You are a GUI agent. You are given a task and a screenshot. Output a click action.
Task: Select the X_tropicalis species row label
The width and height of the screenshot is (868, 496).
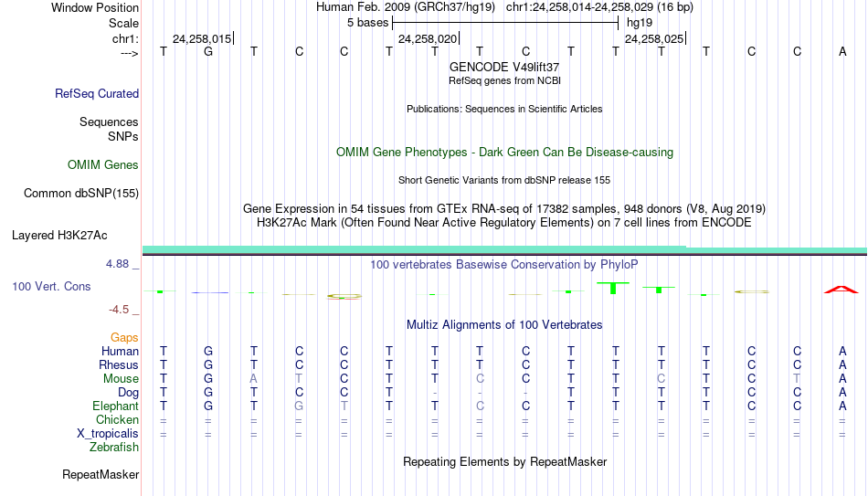point(108,434)
